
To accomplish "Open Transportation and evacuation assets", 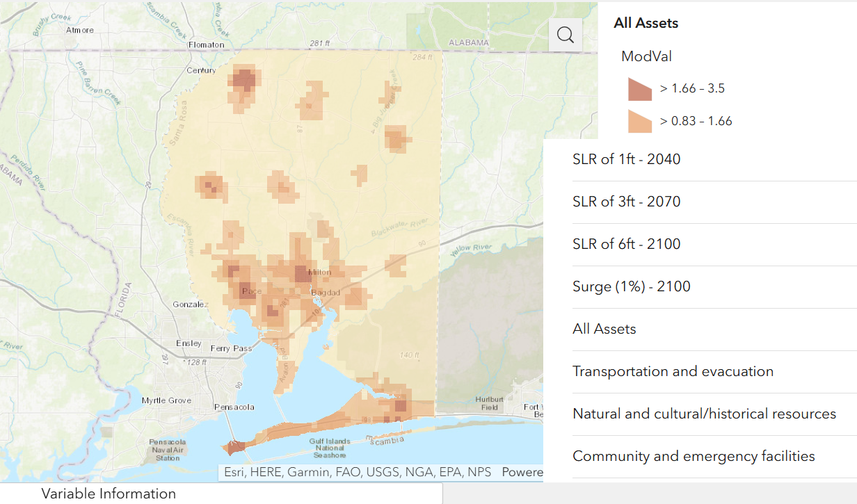I will (672, 371).
